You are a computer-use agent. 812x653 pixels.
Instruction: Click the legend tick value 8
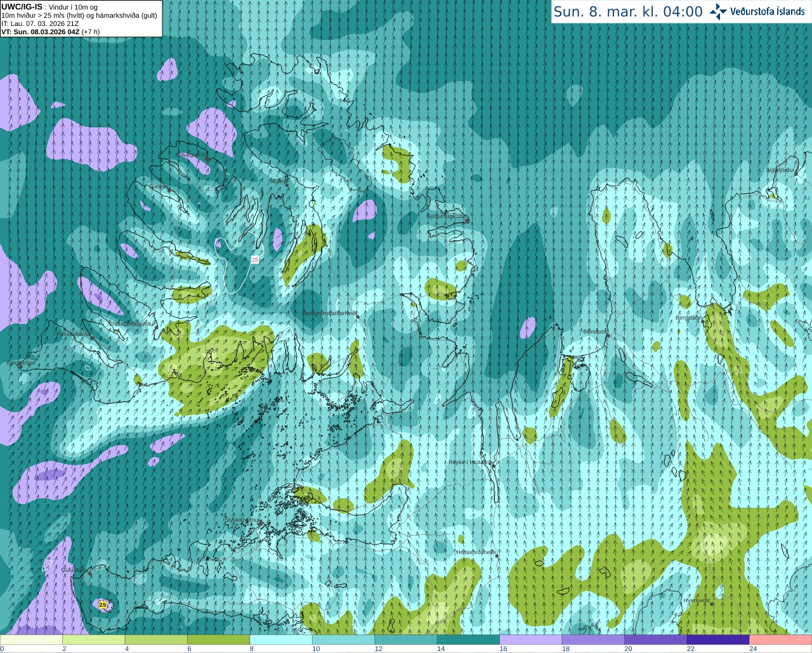tap(252, 649)
